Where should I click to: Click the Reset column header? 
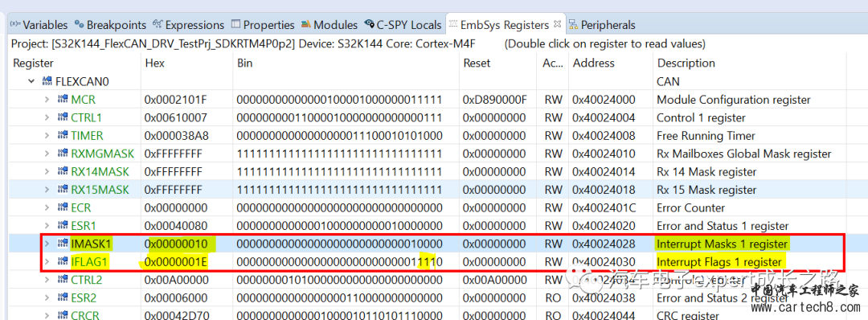coord(477,63)
